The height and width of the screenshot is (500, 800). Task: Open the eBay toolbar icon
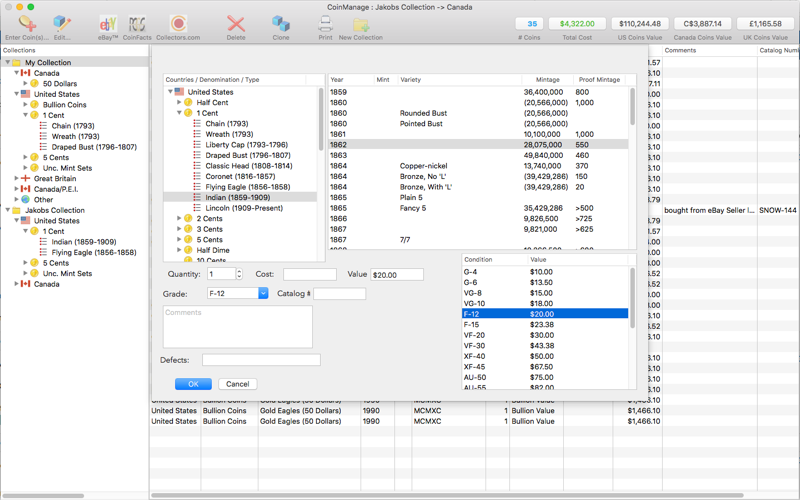tap(108, 24)
